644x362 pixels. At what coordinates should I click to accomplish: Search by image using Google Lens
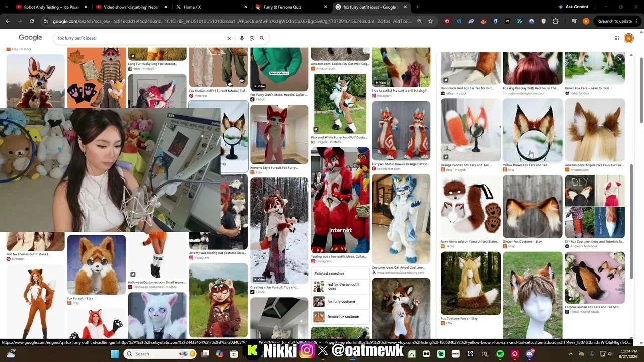252,38
